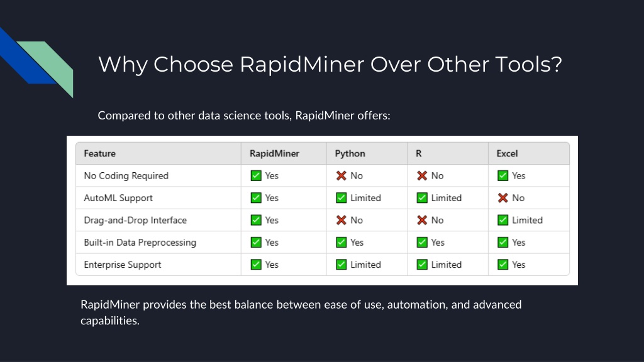Select the Excel column header
The image size is (644, 362).
coord(507,153)
